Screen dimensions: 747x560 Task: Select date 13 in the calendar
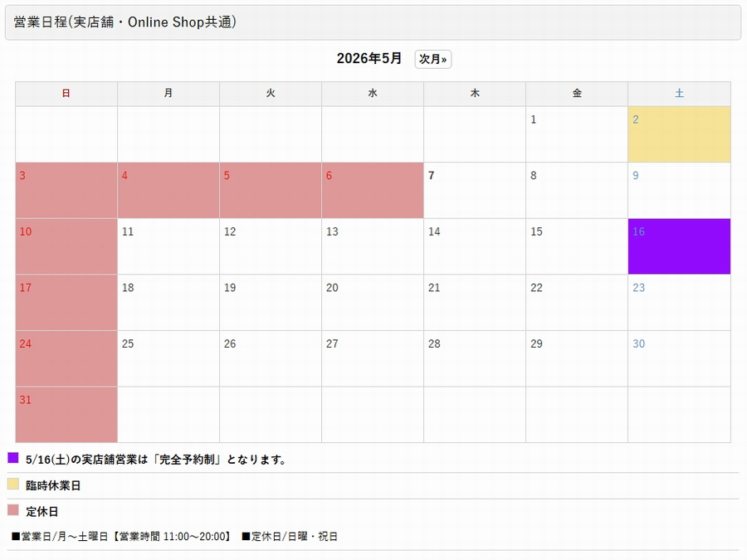tap(373, 246)
